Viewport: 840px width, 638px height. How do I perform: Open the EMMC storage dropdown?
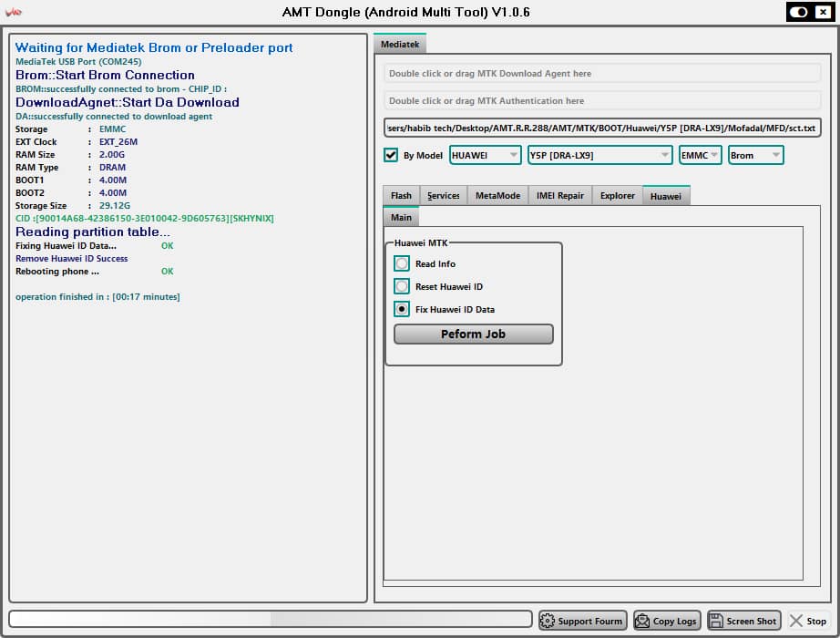700,156
